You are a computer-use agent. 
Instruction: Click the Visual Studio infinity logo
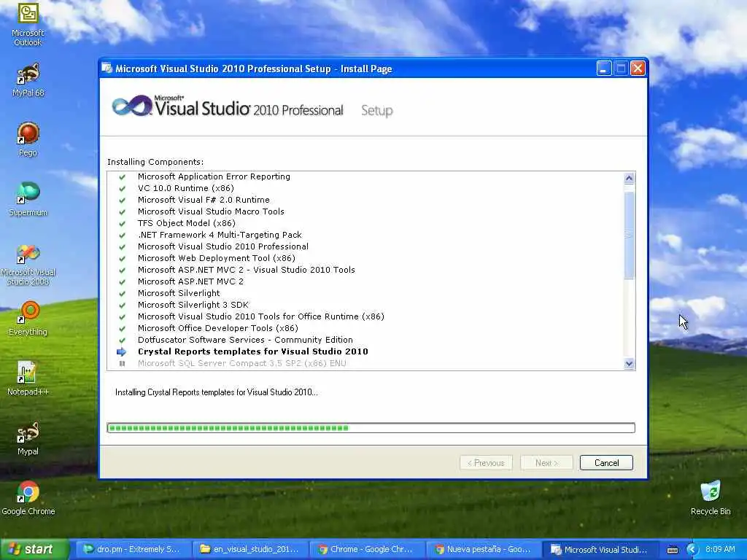pyautogui.click(x=131, y=106)
